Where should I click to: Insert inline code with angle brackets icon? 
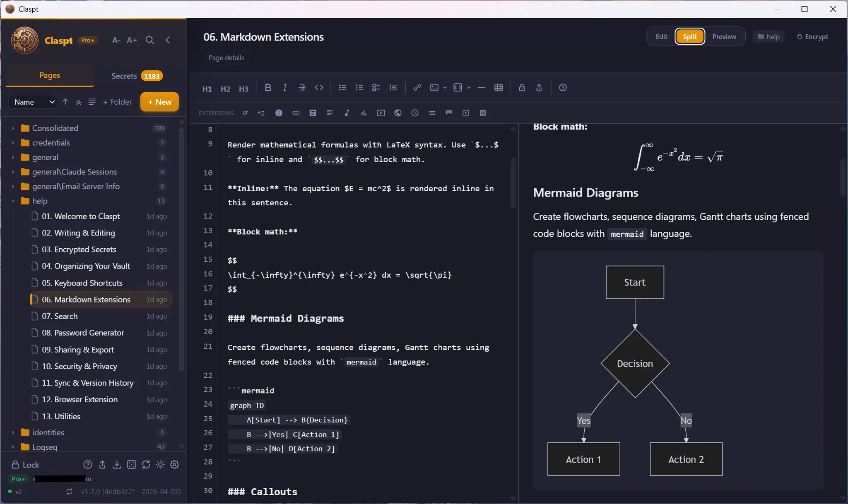click(x=319, y=88)
